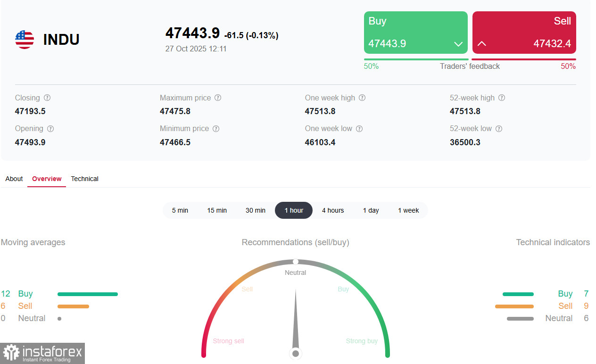The image size is (596, 364).
Task: Select the Overview tab
Action: pos(47,179)
